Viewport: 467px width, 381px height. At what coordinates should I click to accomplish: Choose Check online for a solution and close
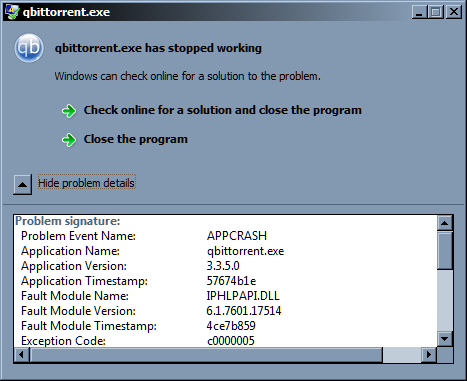pyautogui.click(x=223, y=110)
